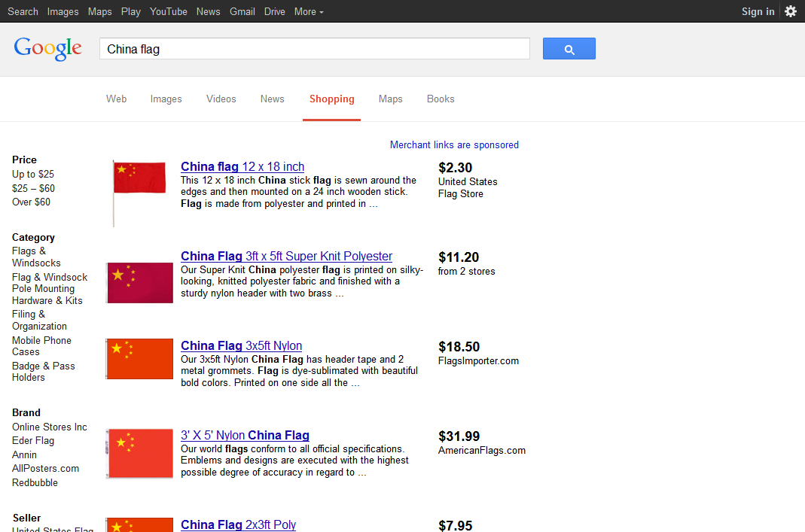Click the $31.99 price
Image resolution: width=805 pixels, height=532 pixels.
tap(459, 436)
